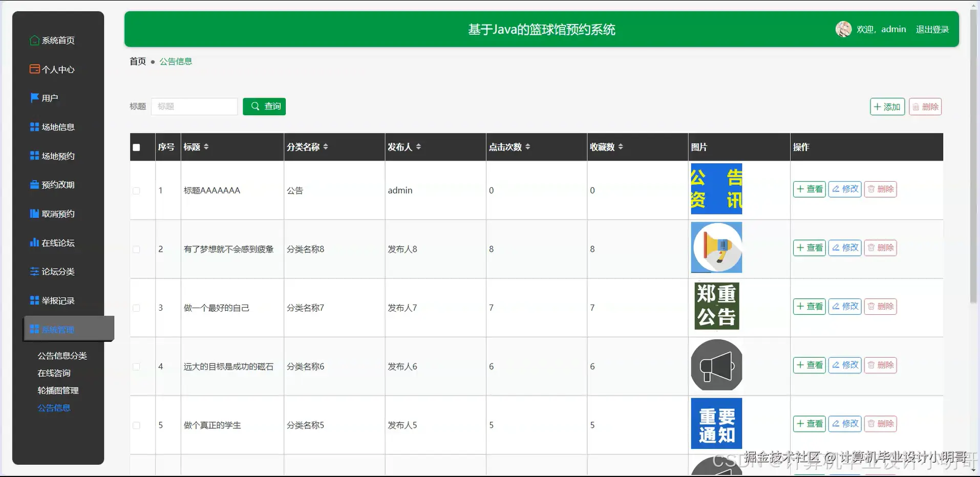Screen dimensions: 980x477
Task: Check the checkbox for row 5
Action: (136, 425)
